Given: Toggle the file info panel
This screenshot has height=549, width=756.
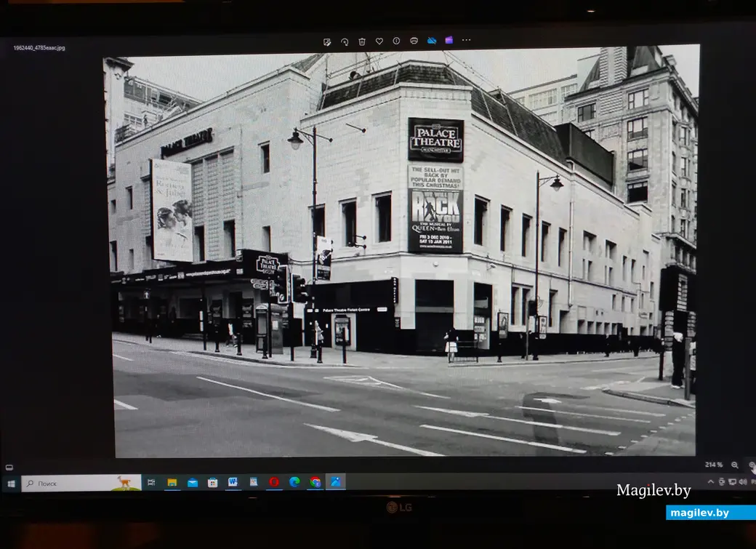Looking at the screenshot, I should click(x=396, y=41).
